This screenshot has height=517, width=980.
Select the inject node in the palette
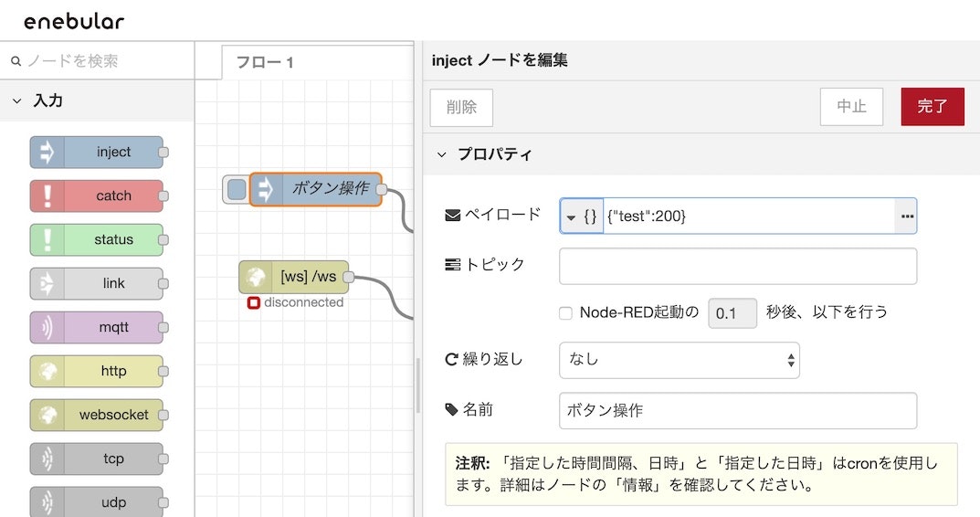tap(96, 152)
